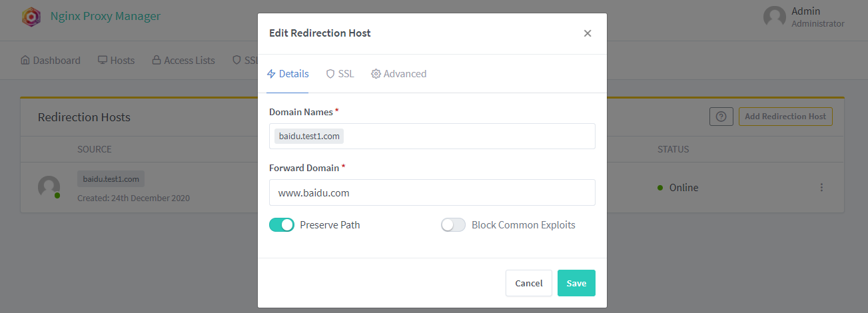Enable the Block Common Exploits toggle
The height and width of the screenshot is (313, 868).
453,225
